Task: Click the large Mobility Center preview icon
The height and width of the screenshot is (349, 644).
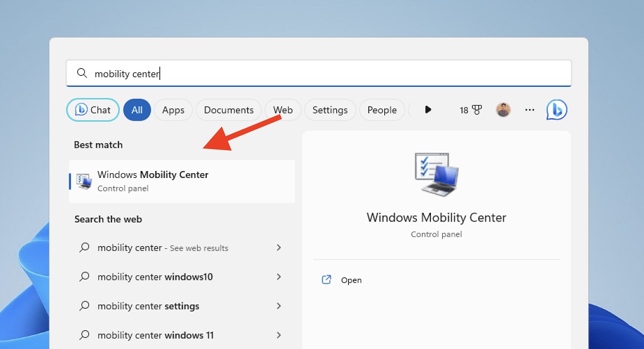Action: pos(436,174)
